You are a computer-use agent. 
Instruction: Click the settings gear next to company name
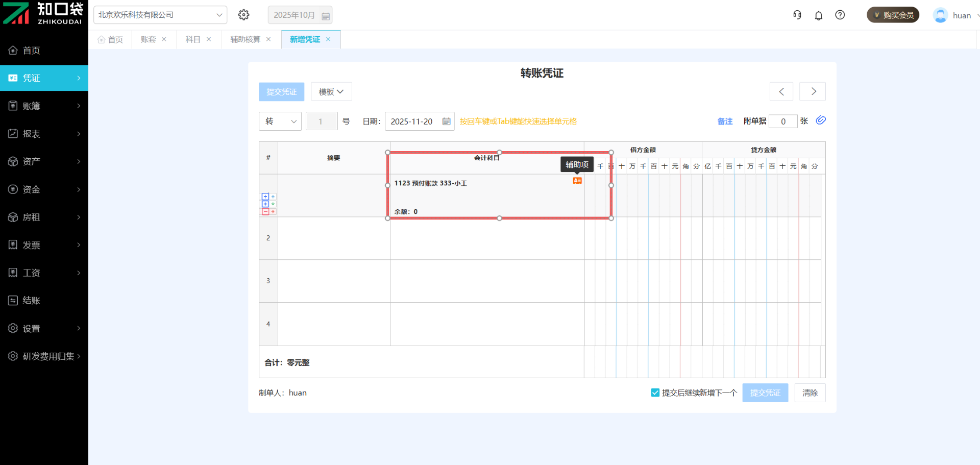(244, 15)
